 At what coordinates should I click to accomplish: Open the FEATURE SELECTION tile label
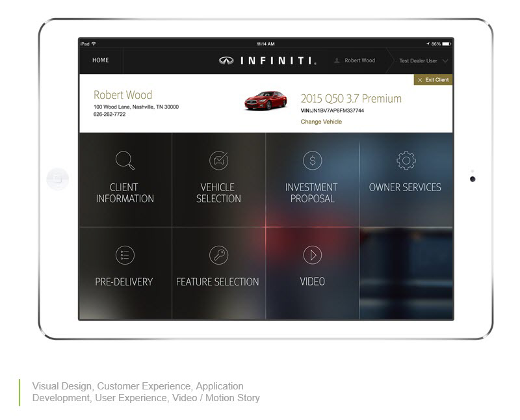(218, 282)
